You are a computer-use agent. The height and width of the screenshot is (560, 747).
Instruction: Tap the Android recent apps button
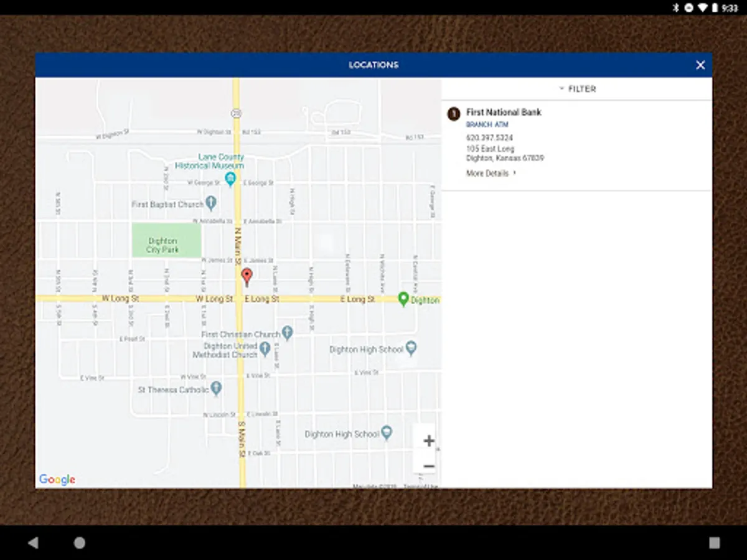pyautogui.click(x=715, y=543)
